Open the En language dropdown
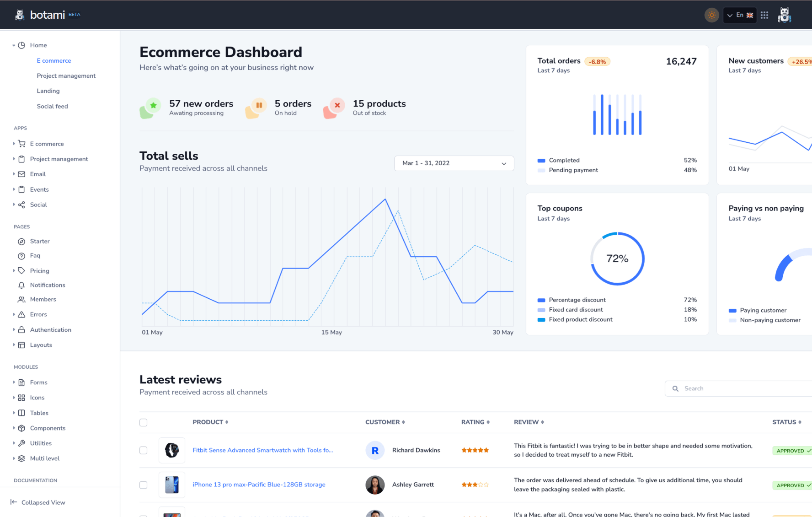812x517 pixels. click(x=740, y=15)
